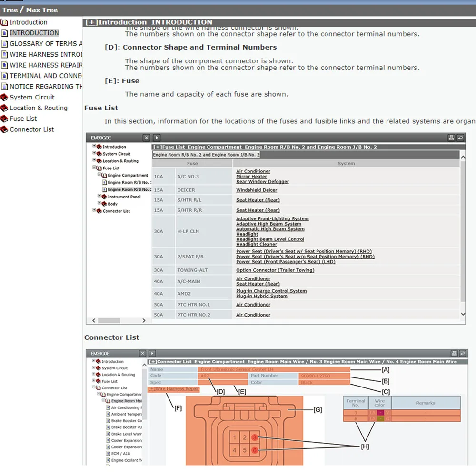Collapse Engine Room Mai node in connector example tree

(x=103, y=401)
